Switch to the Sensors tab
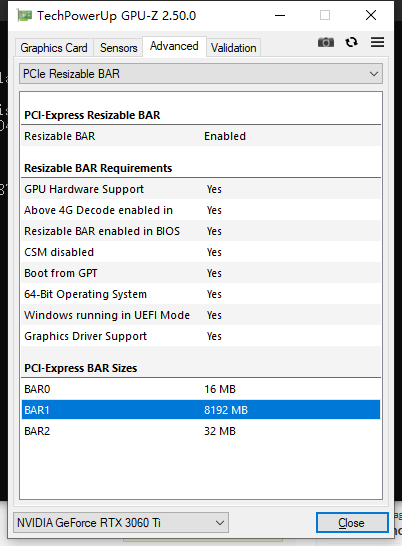The height and width of the screenshot is (546, 402). (x=118, y=48)
